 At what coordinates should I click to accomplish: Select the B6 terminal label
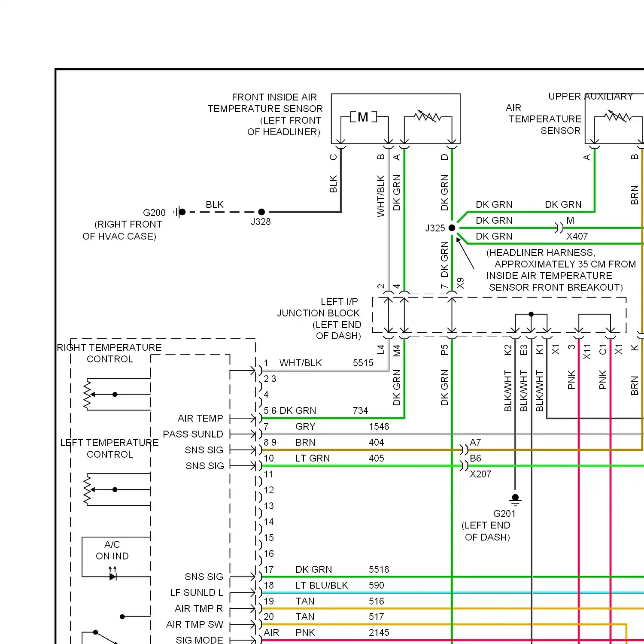pyautogui.click(x=475, y=459)
